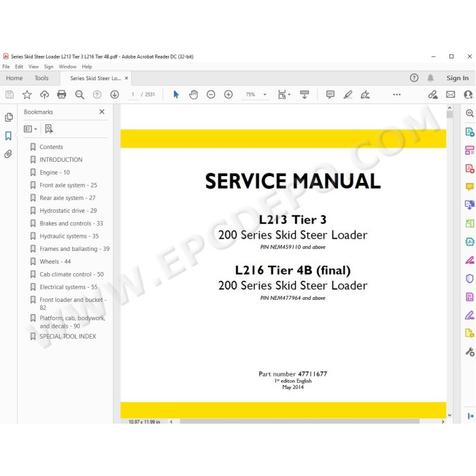Jump to Hydraulic systems - 35 bookmark
476x476 pixels.
pyautogui.click(x=69, y=236)
